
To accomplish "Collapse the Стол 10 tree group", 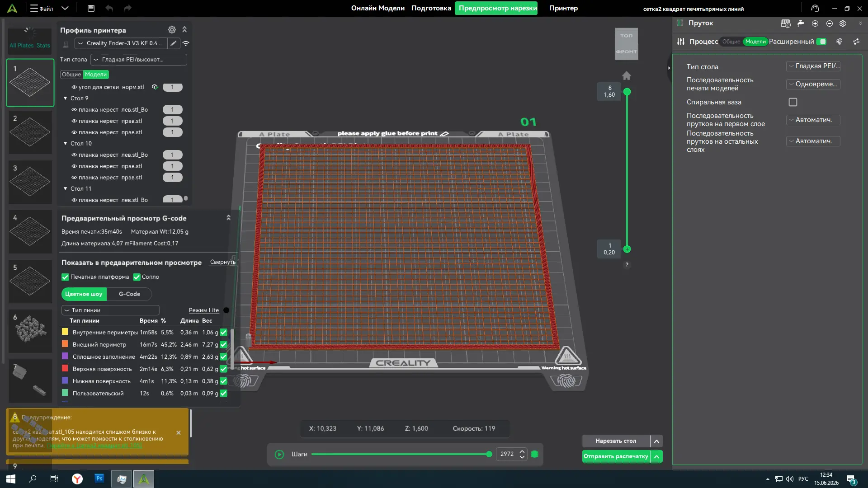I will (66, 143).
